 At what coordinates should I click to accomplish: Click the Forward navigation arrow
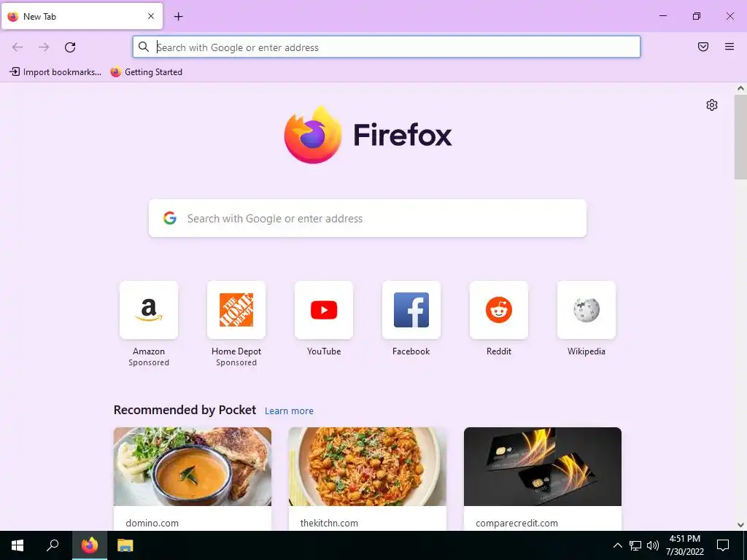click(x=44, y=47)
